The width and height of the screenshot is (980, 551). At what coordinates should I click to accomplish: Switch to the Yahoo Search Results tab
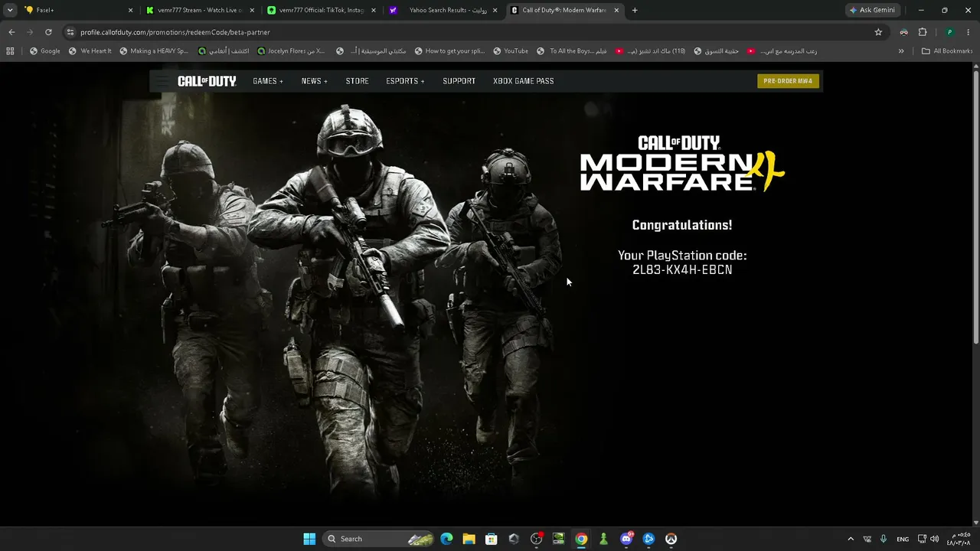pyautogui.click(x=444, y=10)
